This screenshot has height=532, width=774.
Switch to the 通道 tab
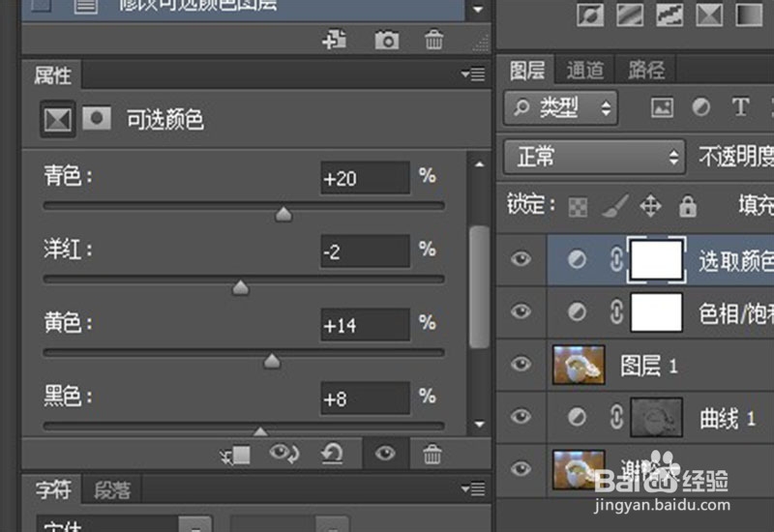(585, 70)
